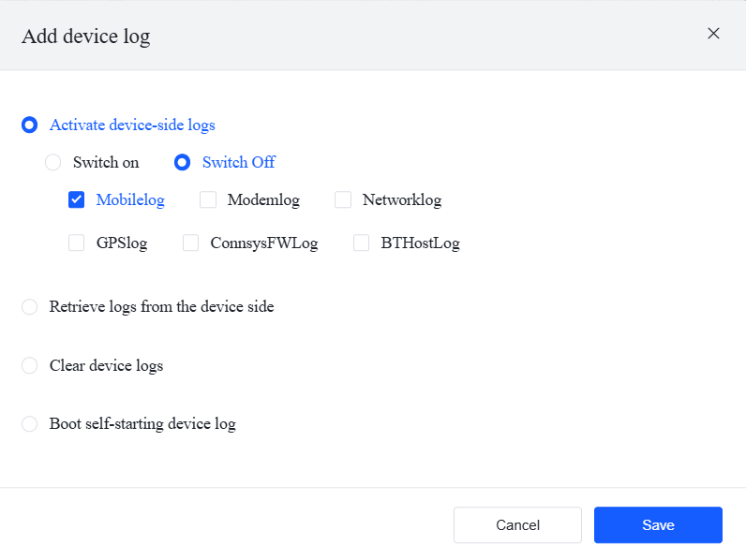Select the Clear device logs option
This screenshot has height=560, width=746.
click(x=30, y=365)
